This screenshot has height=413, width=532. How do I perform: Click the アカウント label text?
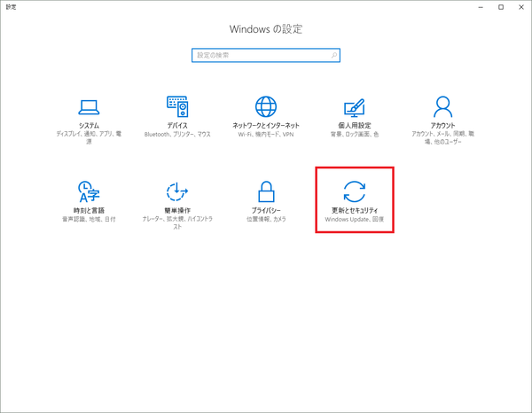point(442,126)
